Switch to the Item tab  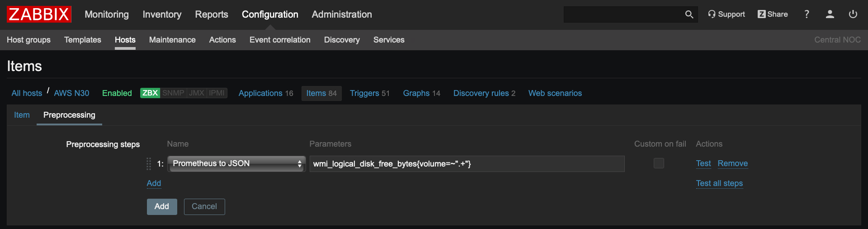22,115
